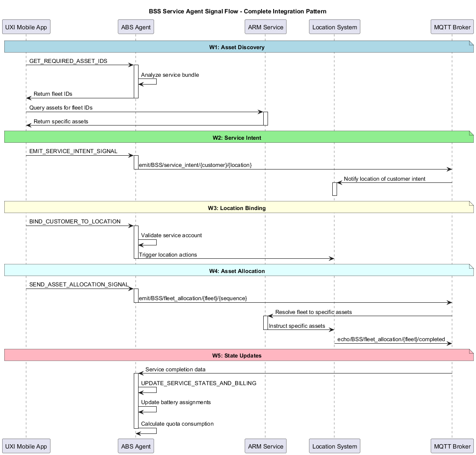Select the ABS Agent participant box
Image resolution: width=476 pixels, height=455 pixels.
click(136, 26)
